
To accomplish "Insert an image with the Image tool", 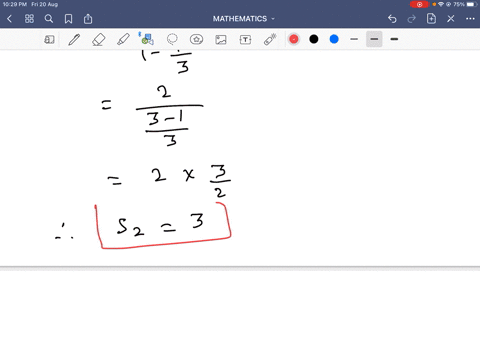I will coord(221,40).
